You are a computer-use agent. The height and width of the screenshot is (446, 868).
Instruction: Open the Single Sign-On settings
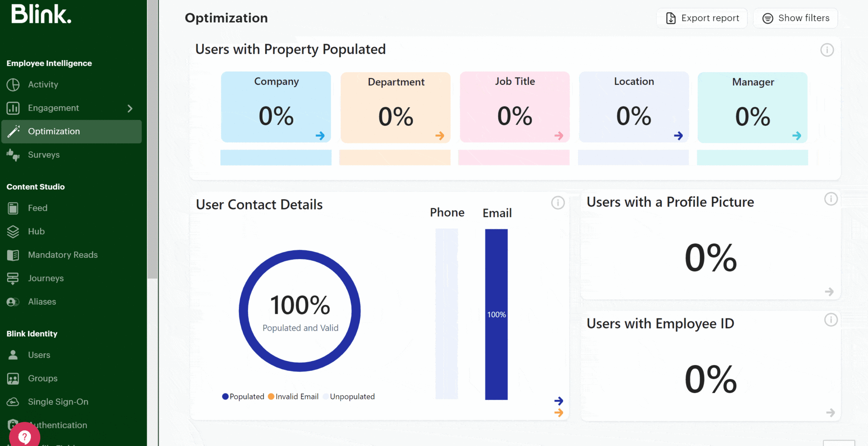coord(57,401)
